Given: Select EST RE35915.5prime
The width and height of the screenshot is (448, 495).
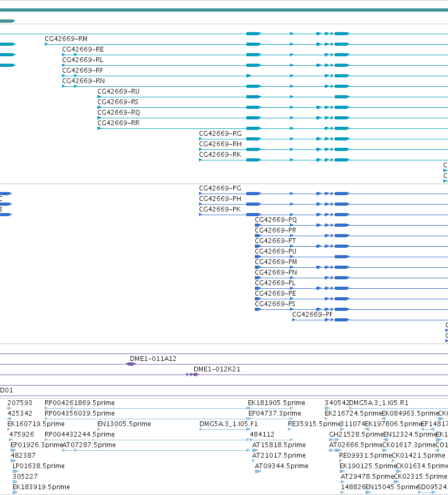Looking at the screenshot, I should pyautogui.click(x=314, y=424).
